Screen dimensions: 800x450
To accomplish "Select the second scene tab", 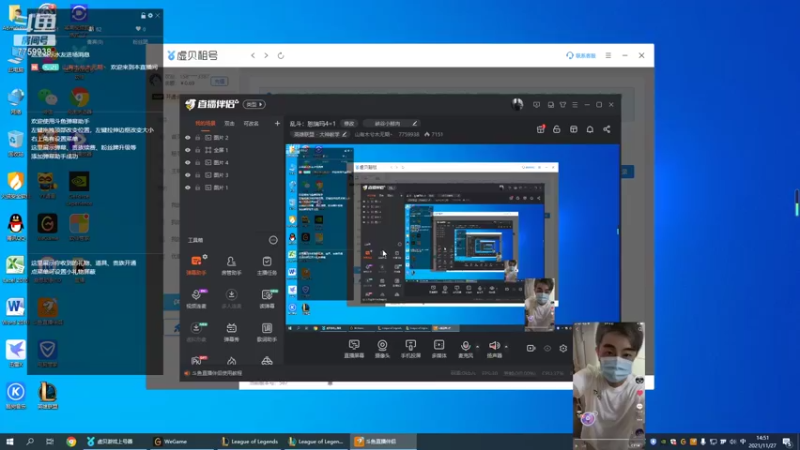I will 230,123.
